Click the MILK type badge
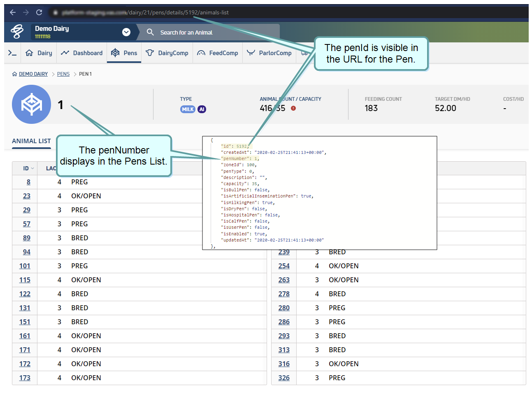 pyautogui.click(x=188, y=109)
